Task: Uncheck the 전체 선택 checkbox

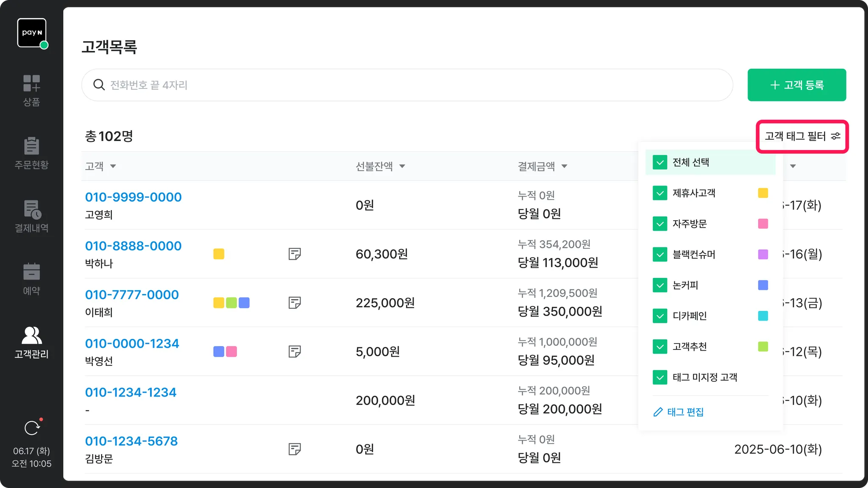Action: tap(660, 162)
